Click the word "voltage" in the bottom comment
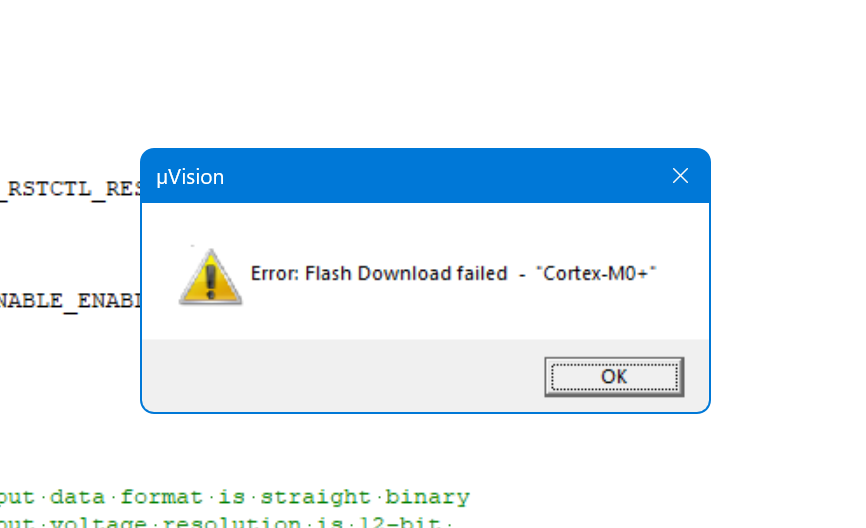Viewport: 866px width, 528px height. point(98,521)
